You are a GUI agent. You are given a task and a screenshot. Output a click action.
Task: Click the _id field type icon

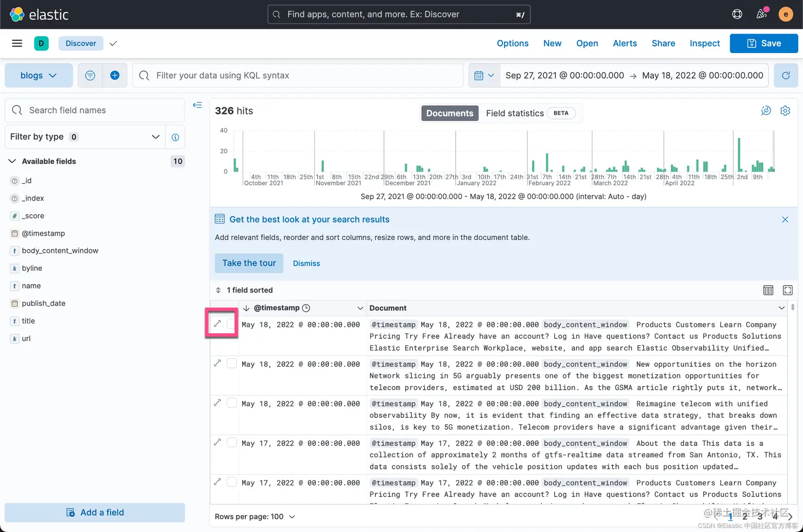(x=14, y=181)
